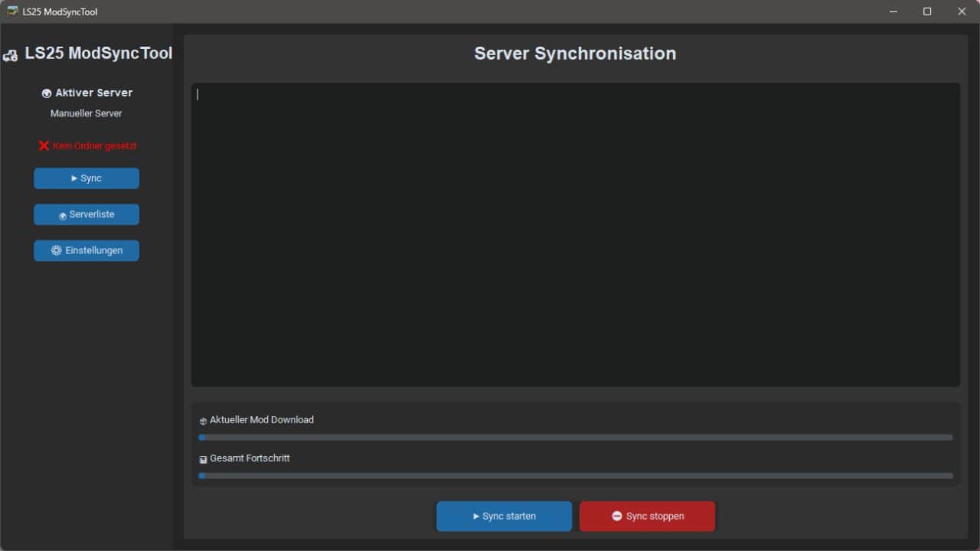Open the Sync page from the sidebar
The image size is (980, 551).
(x=87, y=178)
